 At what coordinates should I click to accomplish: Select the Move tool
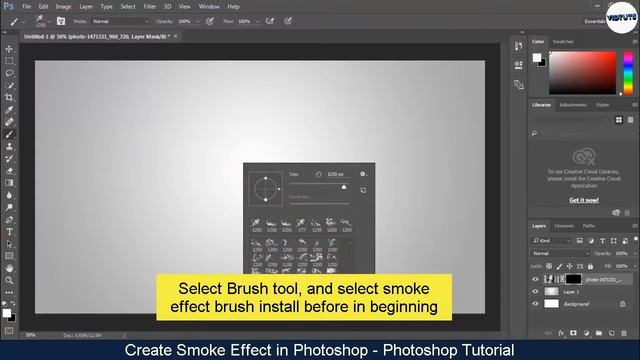[9, 49]
